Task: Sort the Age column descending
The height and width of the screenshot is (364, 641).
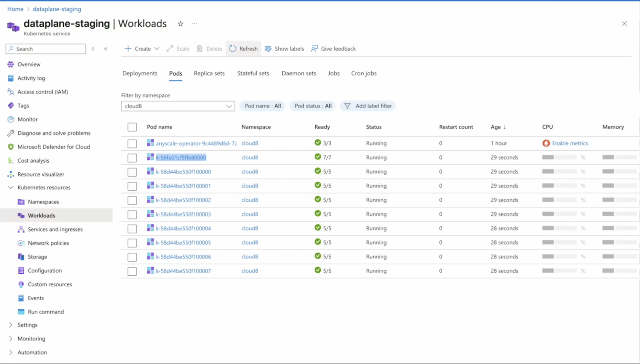Action: (x=498, y=127)
